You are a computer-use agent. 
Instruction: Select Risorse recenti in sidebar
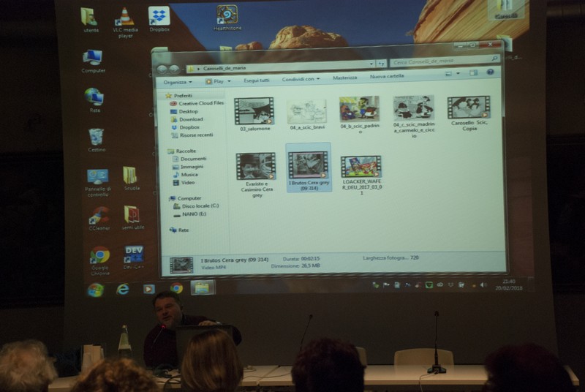(x=192, y=135)
